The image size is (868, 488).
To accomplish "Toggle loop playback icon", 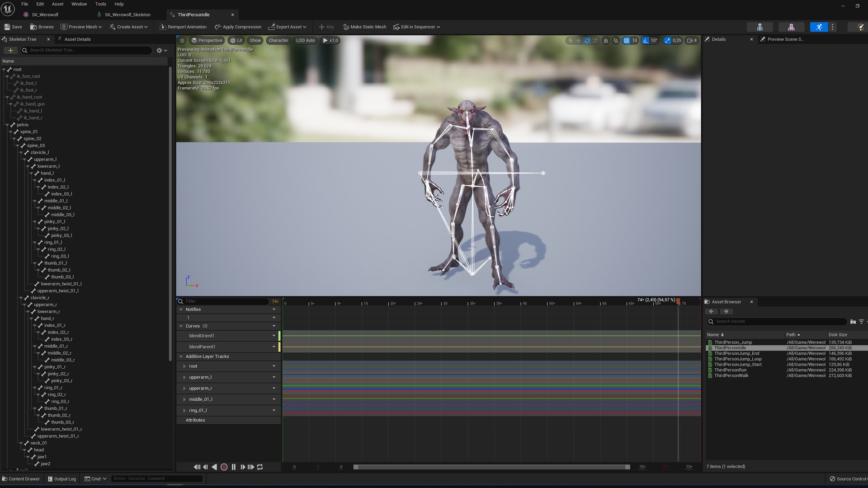I will click(260, 467).
